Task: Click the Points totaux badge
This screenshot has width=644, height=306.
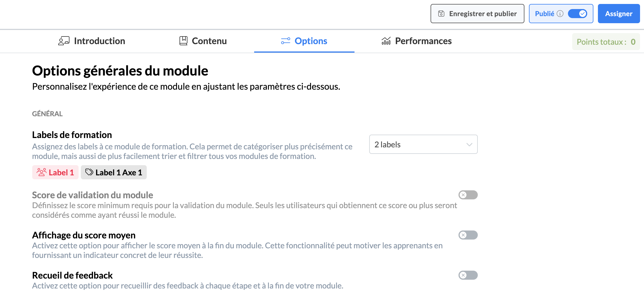Action: [x=606, y=42]
